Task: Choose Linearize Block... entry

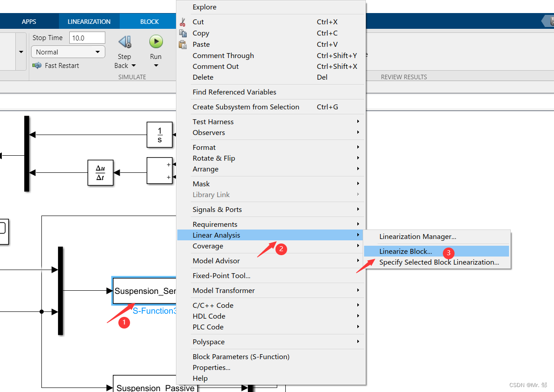Action: (x=437, y=251)
